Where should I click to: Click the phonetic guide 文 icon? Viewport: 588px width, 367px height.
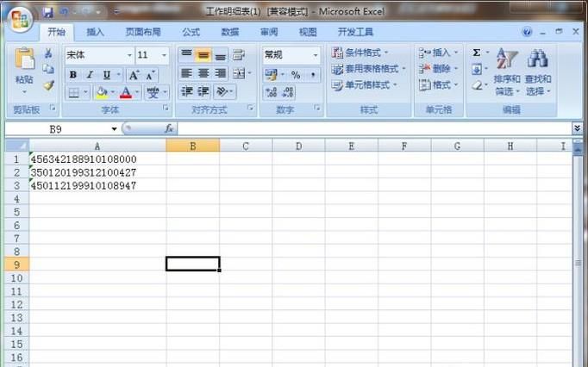153,92
